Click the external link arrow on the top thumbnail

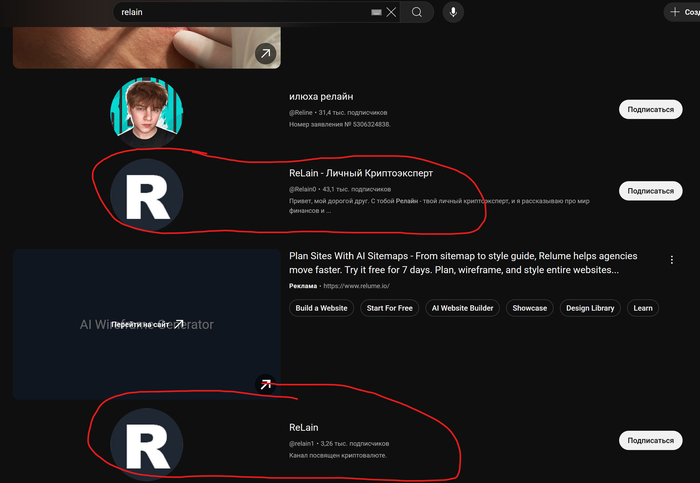point(265,54)
